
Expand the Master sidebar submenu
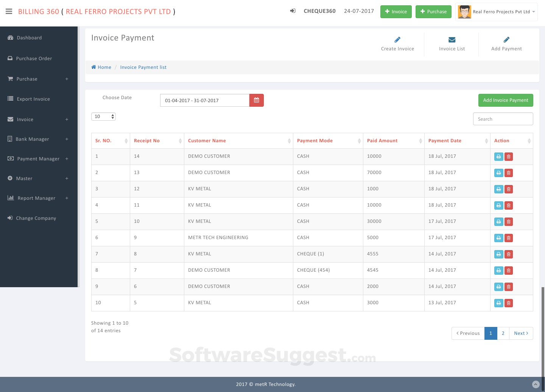click(67, 178)
